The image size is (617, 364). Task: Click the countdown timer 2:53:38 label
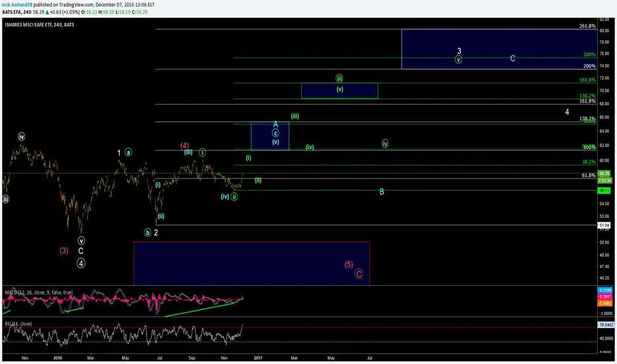[604, 180]
